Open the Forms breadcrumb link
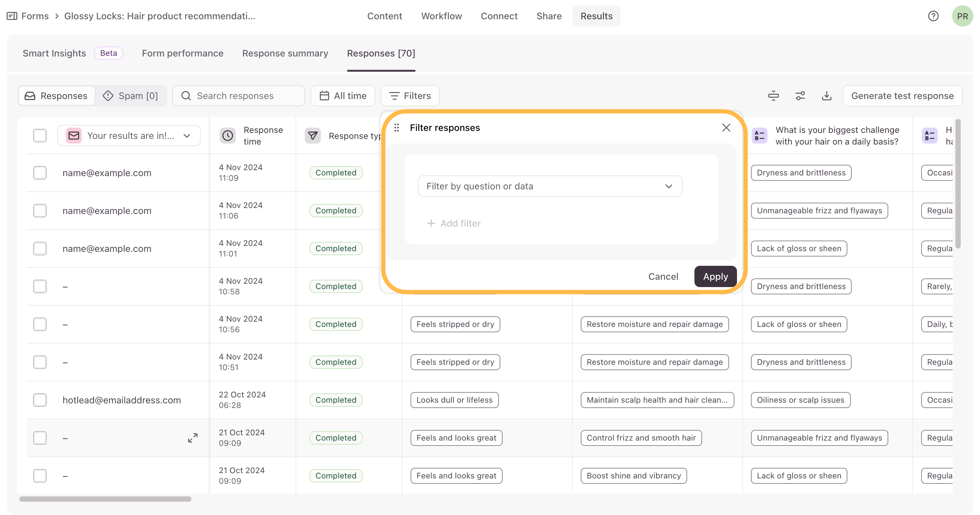The width and height of the screenshot is (980, 515). 35,16
